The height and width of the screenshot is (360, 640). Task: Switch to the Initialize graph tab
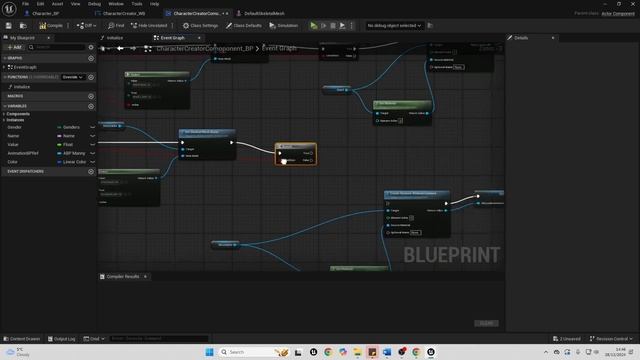(x=114, y=38)
